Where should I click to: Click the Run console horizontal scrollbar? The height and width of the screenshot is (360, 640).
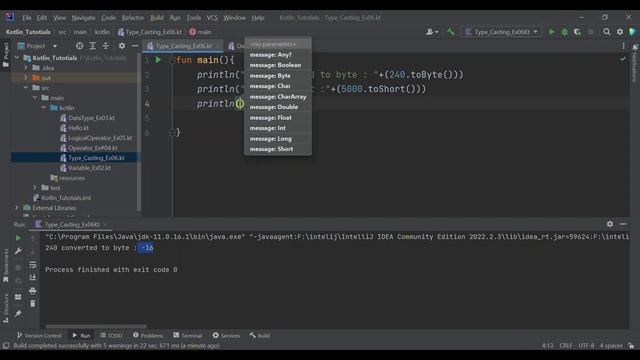click(96, 327)
